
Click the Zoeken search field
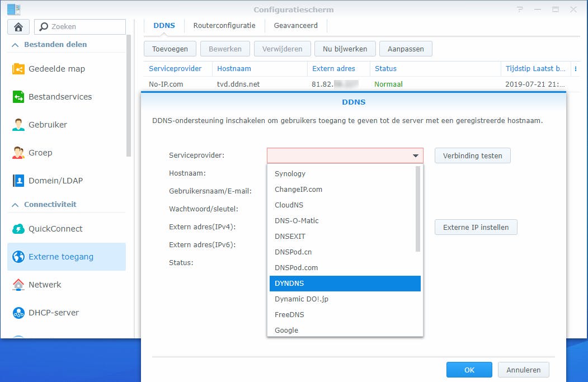[80, 27]
